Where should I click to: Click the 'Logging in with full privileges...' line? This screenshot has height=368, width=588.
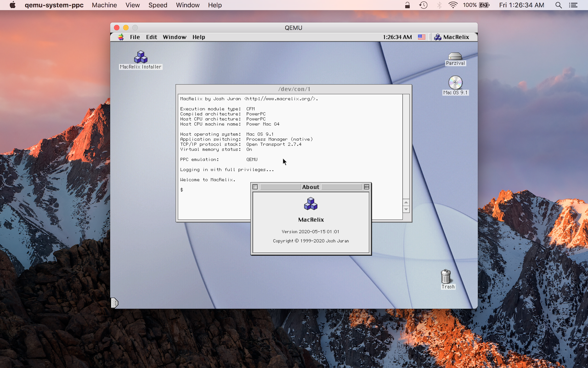click(x=227, y=169)
